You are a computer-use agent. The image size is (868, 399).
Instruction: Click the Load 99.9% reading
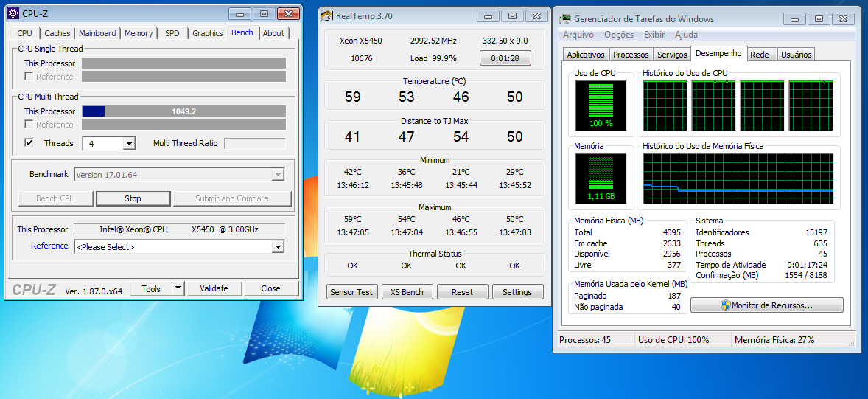(433, 58)
